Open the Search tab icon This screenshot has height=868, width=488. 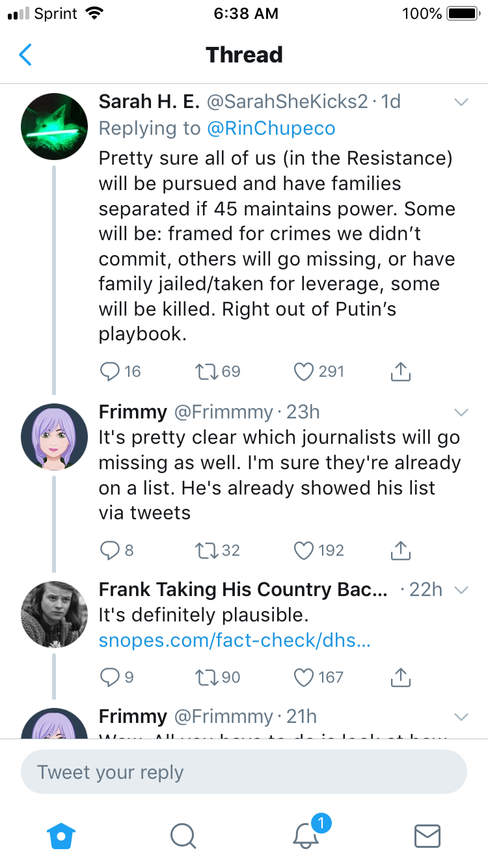(x=183, y=836)
